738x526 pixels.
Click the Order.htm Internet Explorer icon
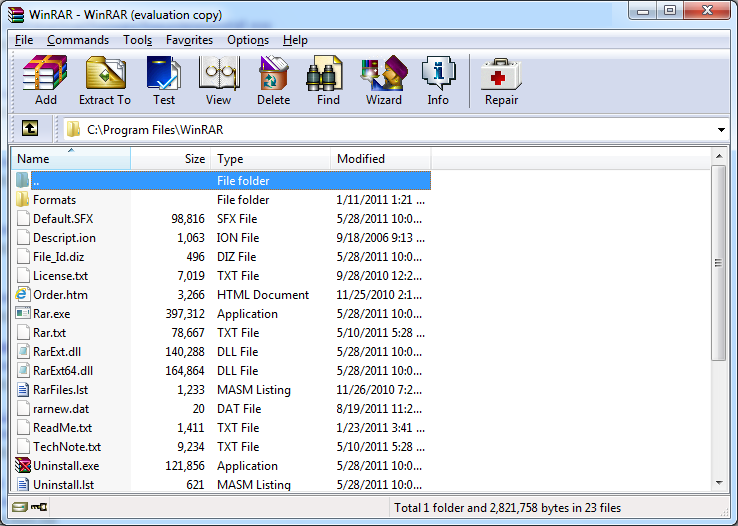(22, 295)
